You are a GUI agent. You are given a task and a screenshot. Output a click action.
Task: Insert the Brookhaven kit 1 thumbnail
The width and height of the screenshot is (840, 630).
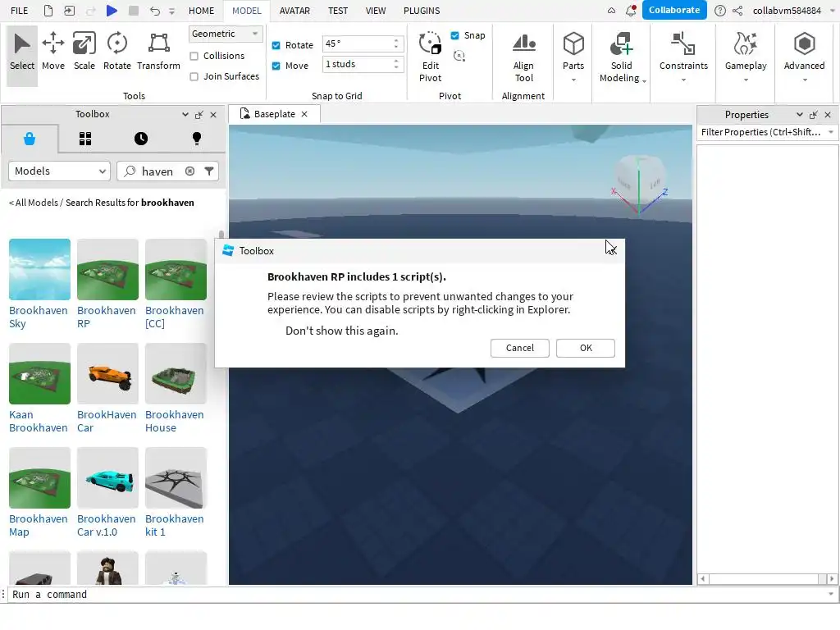click(176, 478)
